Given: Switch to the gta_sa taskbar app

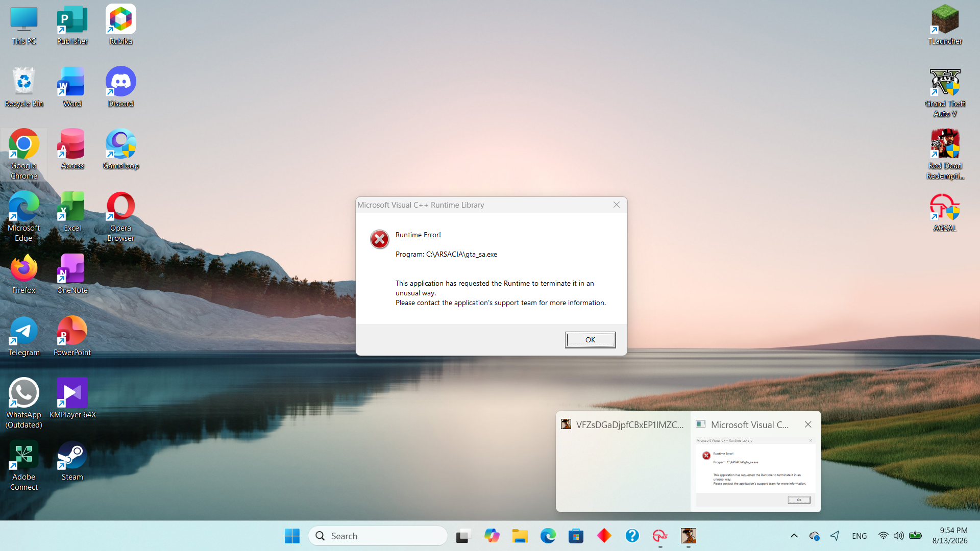Looking at the screenshot, I should pos(688,536).
